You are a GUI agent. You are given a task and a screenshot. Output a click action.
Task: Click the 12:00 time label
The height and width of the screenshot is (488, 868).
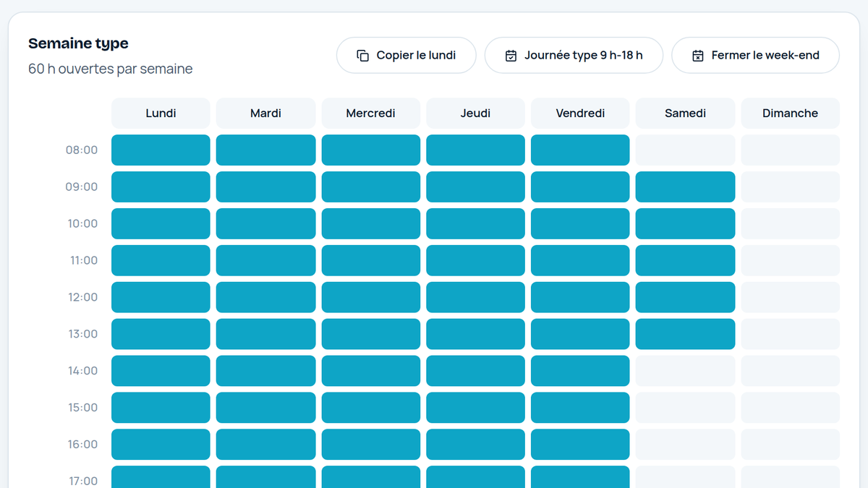(x=82, y=298)
